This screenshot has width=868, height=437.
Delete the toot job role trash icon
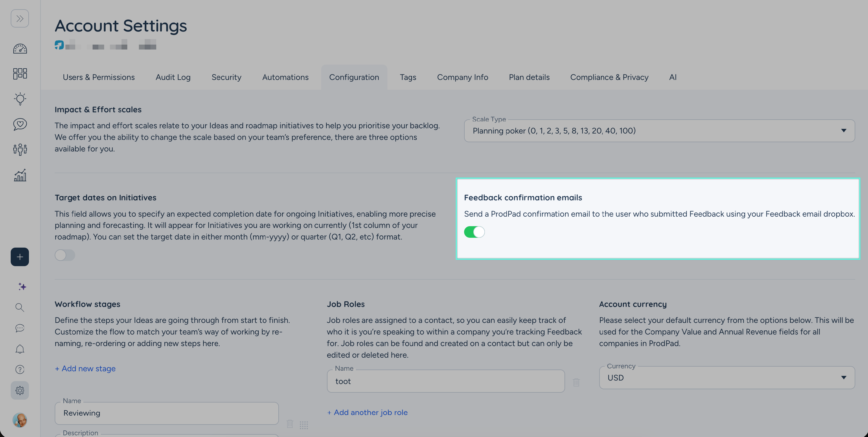coord(576,382)
